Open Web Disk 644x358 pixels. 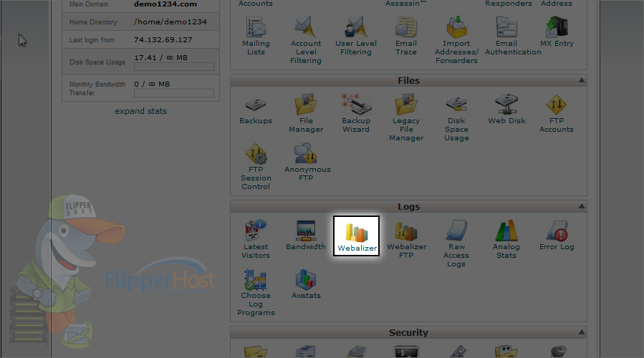pos(507,110)
